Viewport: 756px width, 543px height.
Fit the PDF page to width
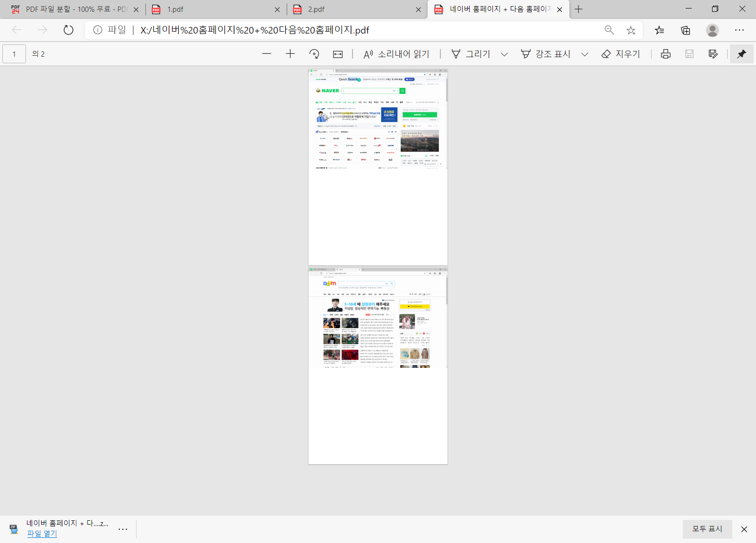point(337,53)
